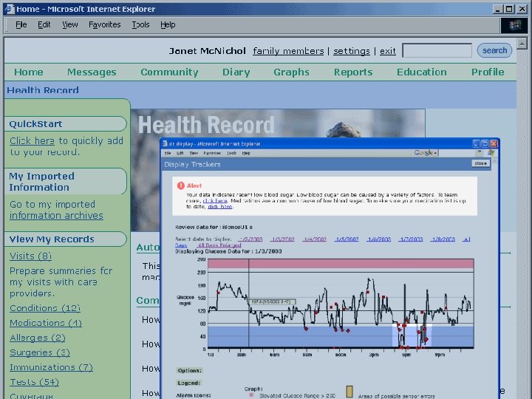
Task: Click the search text field
Action: 437,50
